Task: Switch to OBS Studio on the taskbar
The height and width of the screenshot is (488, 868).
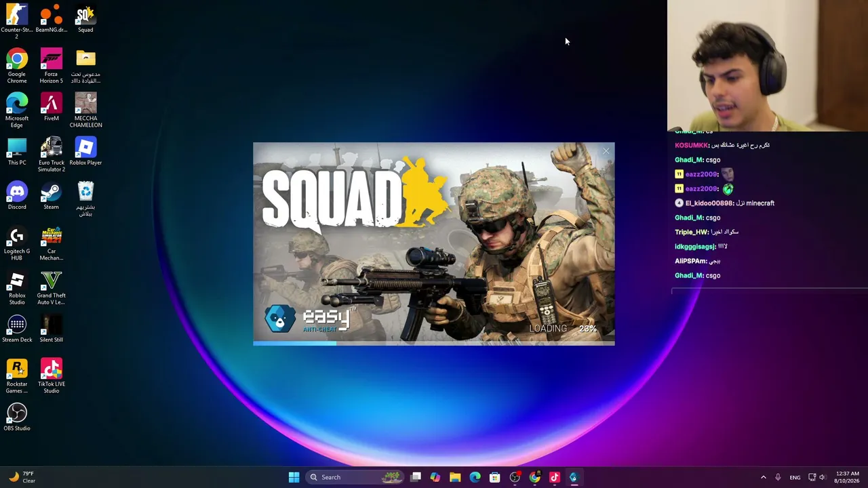Action: 515,477
